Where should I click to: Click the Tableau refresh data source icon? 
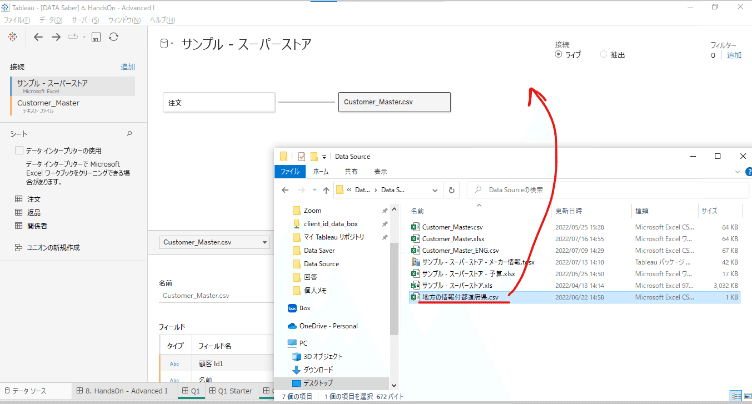(x=114, y=36)
